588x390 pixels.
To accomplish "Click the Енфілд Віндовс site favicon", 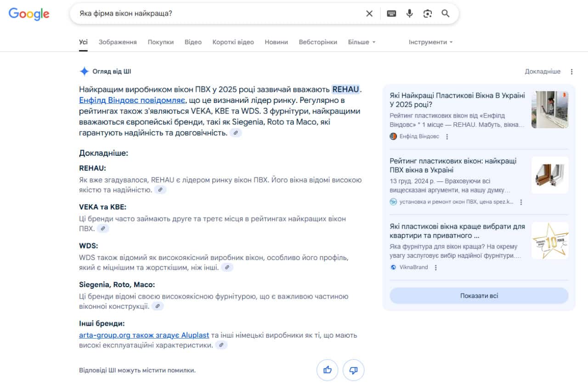I will pyautogui.click(x=393, y=136).
